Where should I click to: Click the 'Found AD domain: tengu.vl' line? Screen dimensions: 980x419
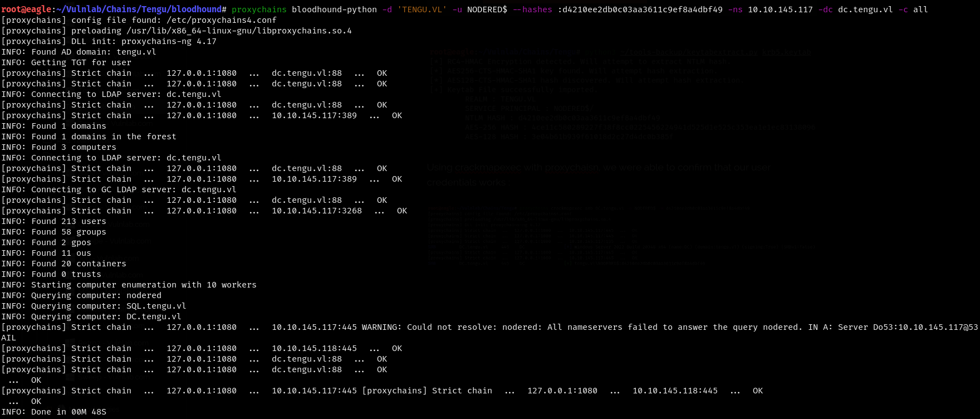point(94,52)
